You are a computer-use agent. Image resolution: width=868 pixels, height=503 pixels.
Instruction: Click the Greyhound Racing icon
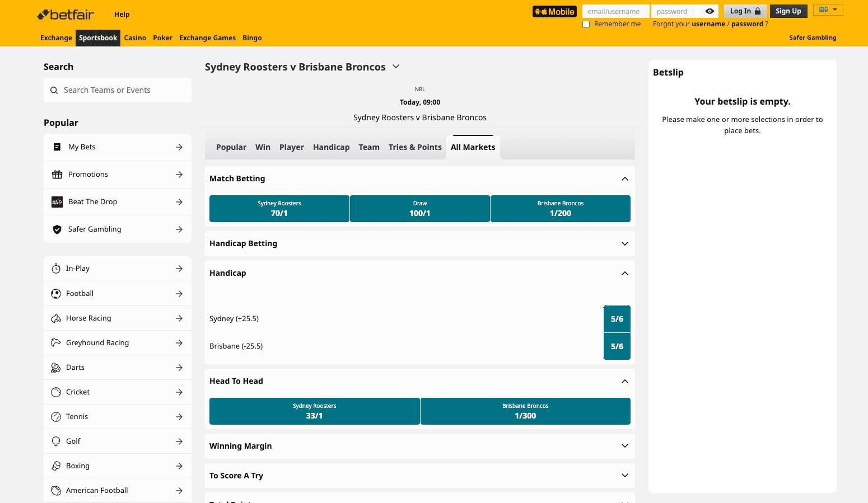[56, 343]
